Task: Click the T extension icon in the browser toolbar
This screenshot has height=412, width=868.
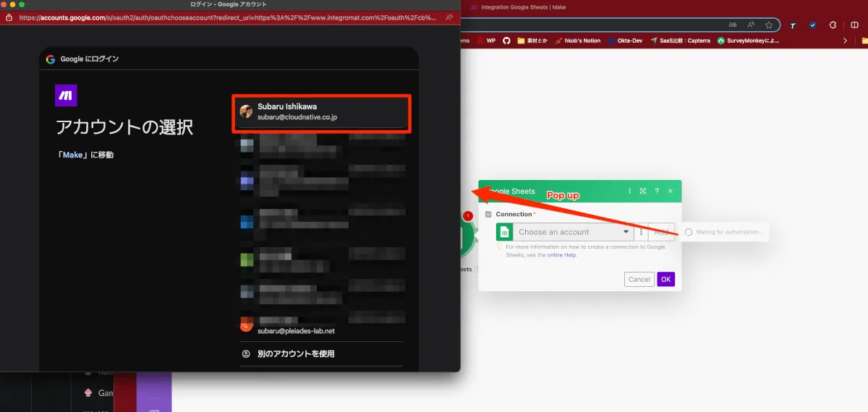Action: [793, 25]
